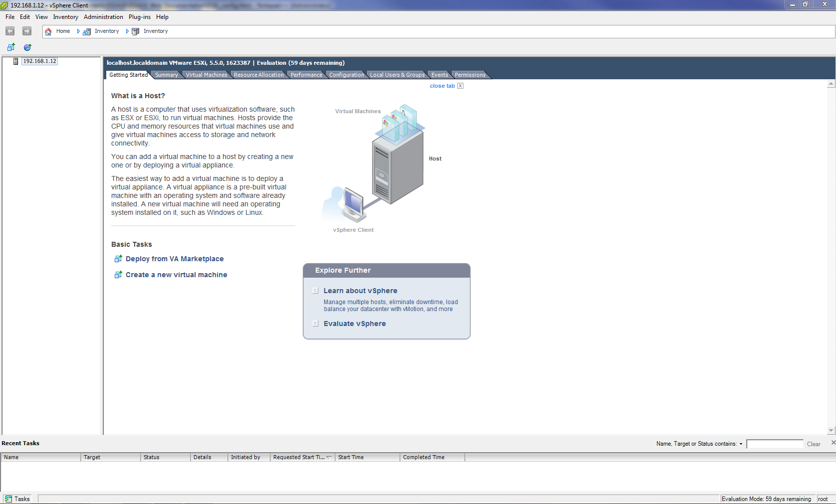Click the close tab link

pyautogui.click(x=442, y=86)
